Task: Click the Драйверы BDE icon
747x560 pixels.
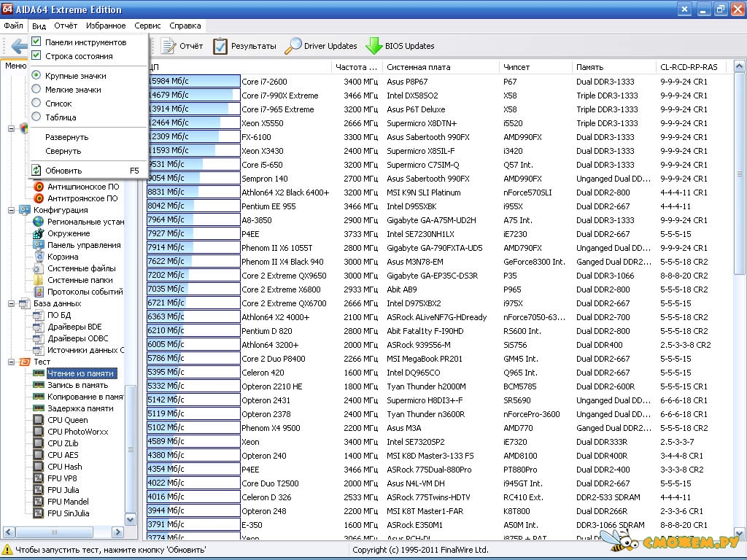Action: click(x=39, y=327)
